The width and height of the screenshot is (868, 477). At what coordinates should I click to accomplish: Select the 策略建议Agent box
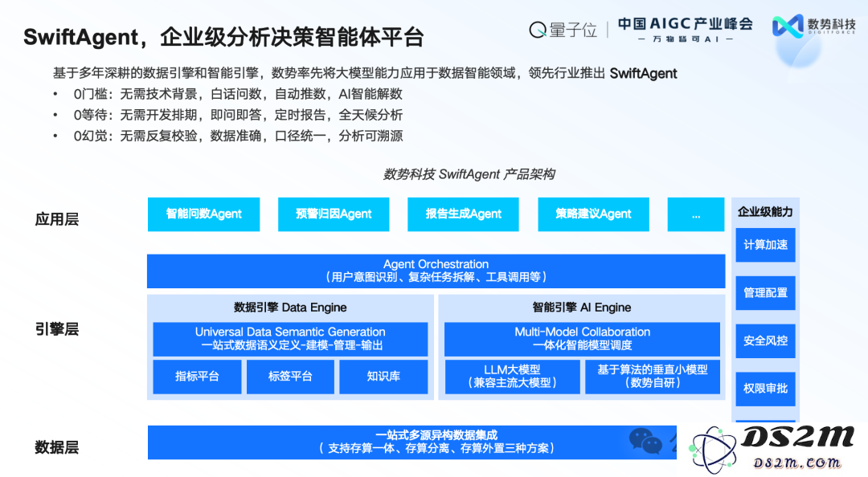pos(593,214)
